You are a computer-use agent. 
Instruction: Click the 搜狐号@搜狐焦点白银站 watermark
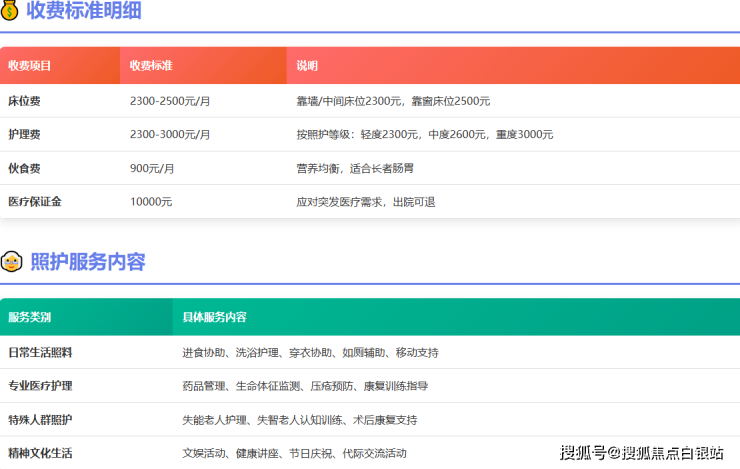pos(641,453)
